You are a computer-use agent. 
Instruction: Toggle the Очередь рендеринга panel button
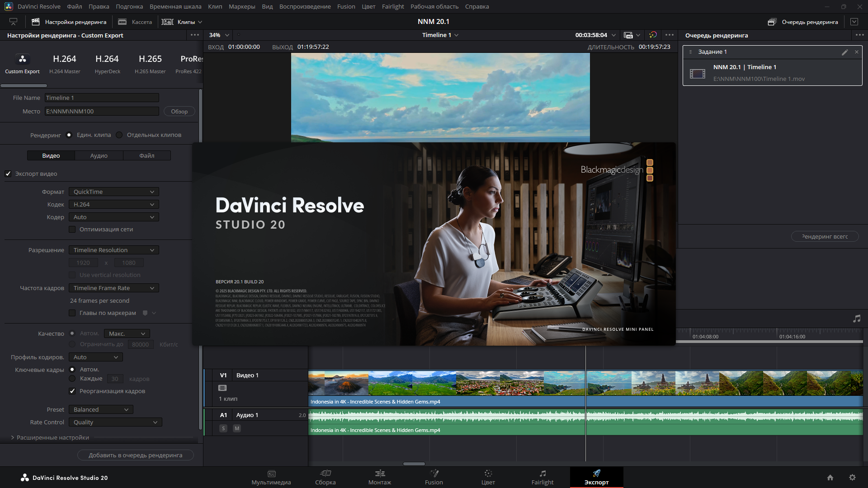pyautogui.click(x=803, y=22)
